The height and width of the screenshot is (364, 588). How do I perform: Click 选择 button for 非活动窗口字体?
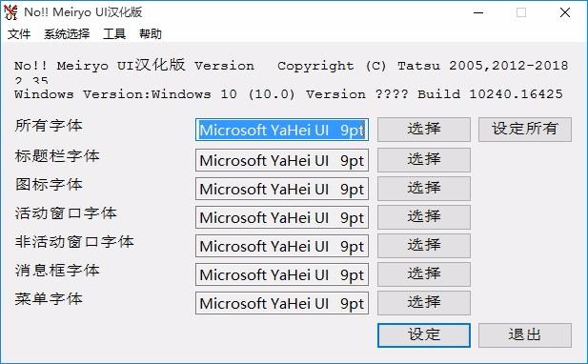click(x=424, y=246)
